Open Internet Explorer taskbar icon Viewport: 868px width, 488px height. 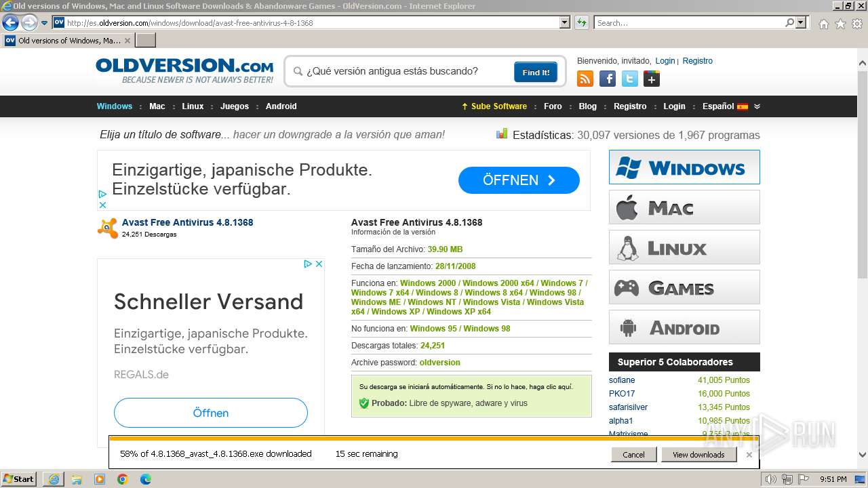[x=54, y=479]
